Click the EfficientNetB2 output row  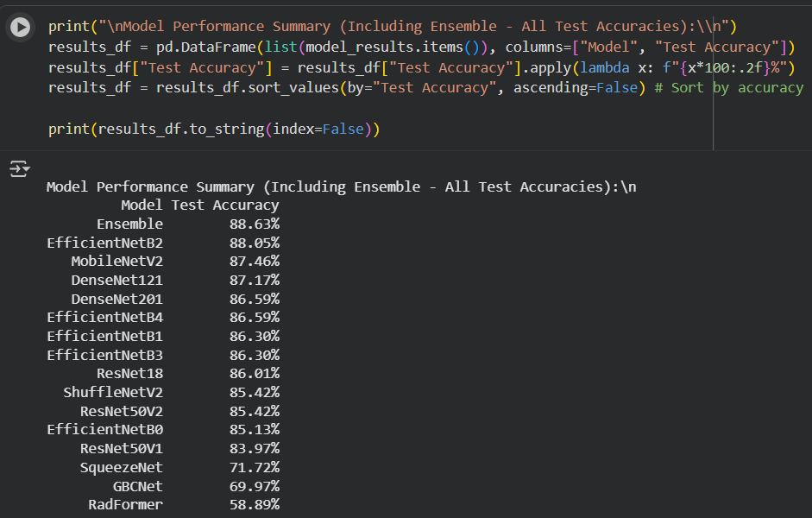[x=163, y=243]
